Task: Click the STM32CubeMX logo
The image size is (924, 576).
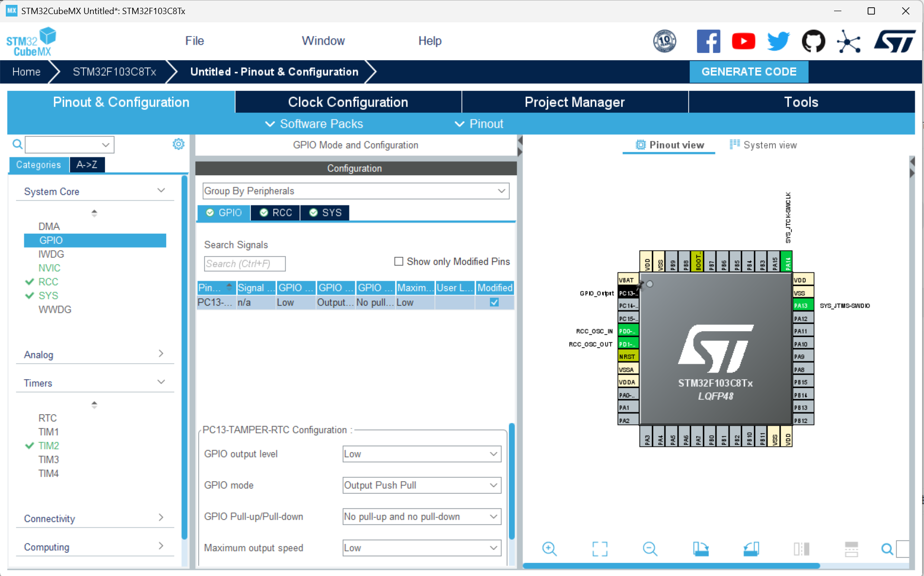Action: pyautogui.click(x=31, y=42)
